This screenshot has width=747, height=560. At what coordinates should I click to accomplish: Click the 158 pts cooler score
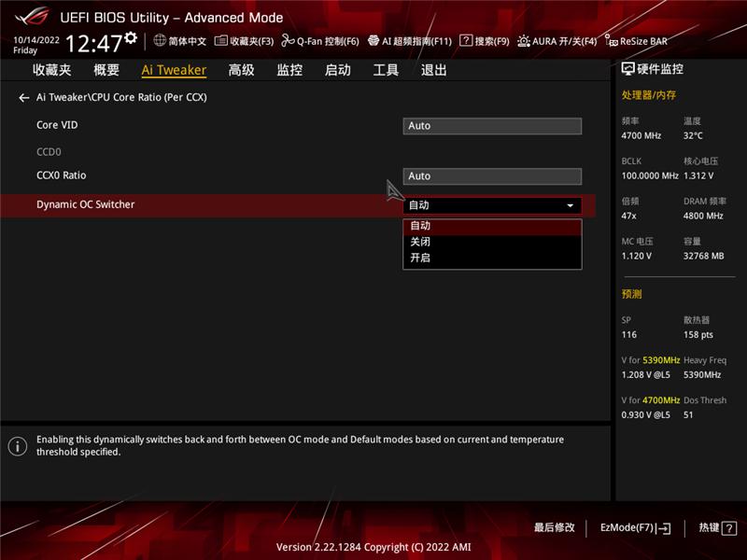[x=698, y=335]
